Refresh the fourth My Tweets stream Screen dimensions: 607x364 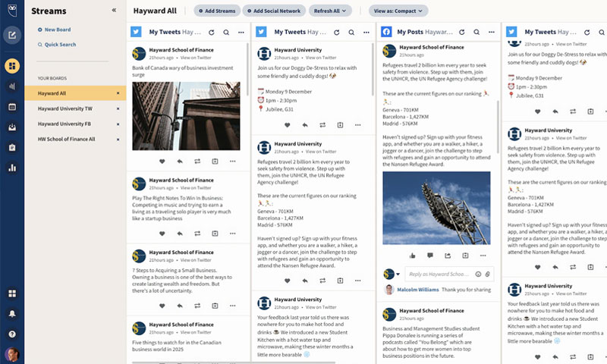[587, 33]
